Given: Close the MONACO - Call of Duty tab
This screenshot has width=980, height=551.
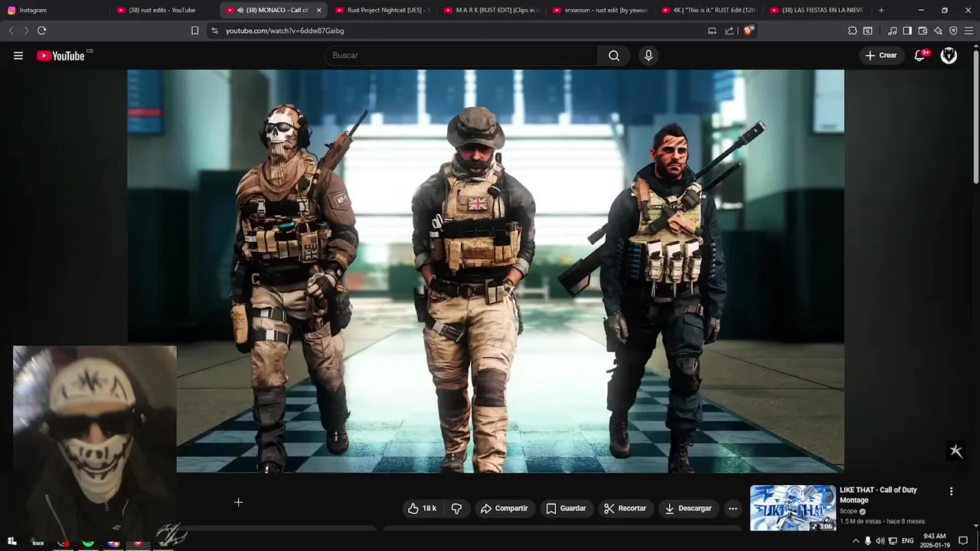Looking at the screenshot, I should [318, 10].
